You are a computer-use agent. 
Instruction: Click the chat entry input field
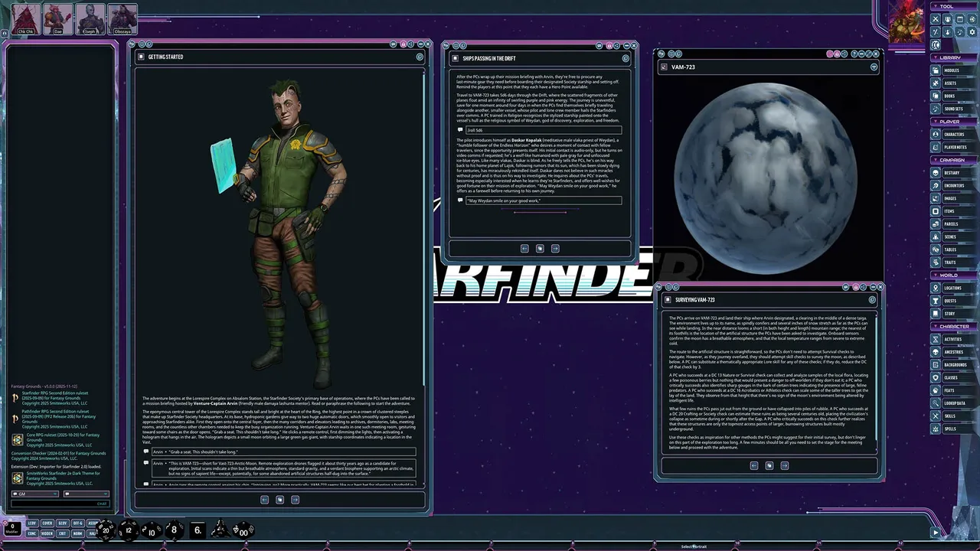click(60, 504)
